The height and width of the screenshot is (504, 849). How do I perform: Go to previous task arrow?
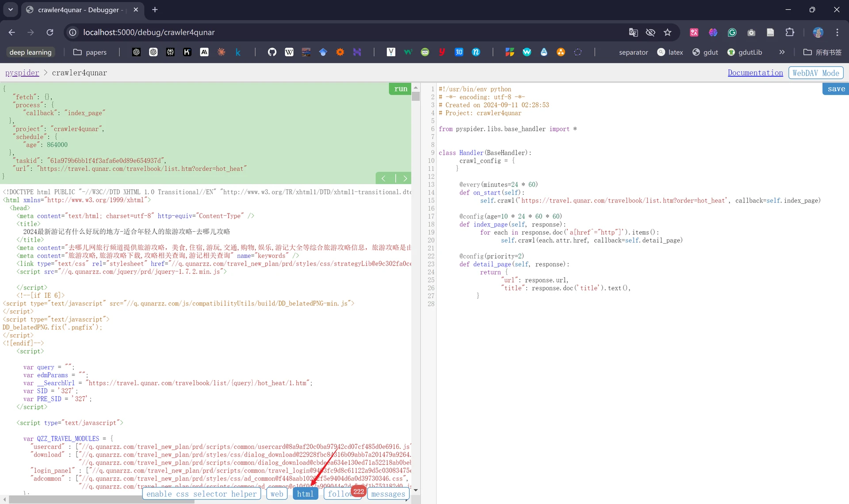tap(384, 178)
